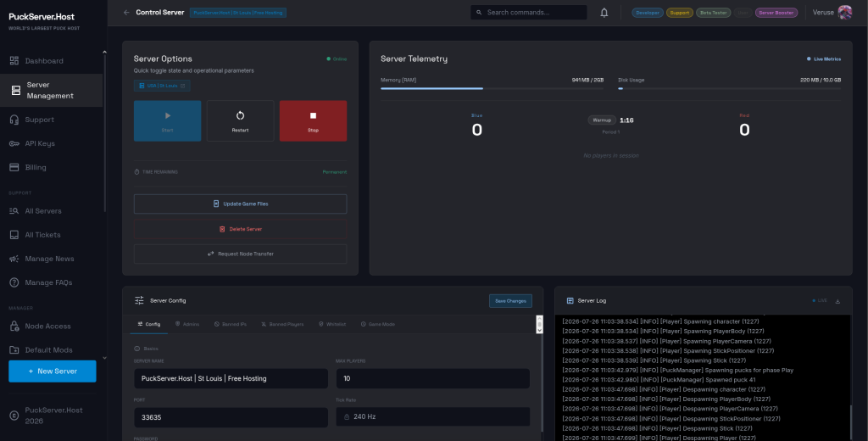This screenshot has height=441, width=868.
Task: Click the Disk Usage bar
Action: (x=730, y=89)
